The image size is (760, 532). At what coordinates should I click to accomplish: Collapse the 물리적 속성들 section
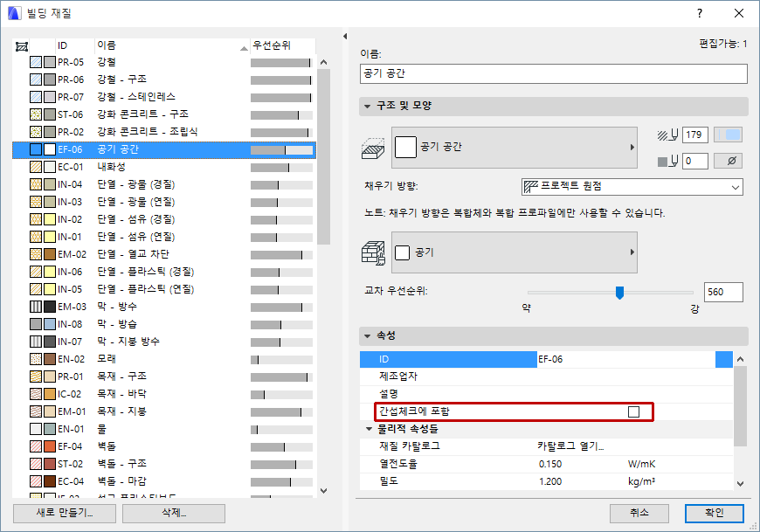point(367,430)
